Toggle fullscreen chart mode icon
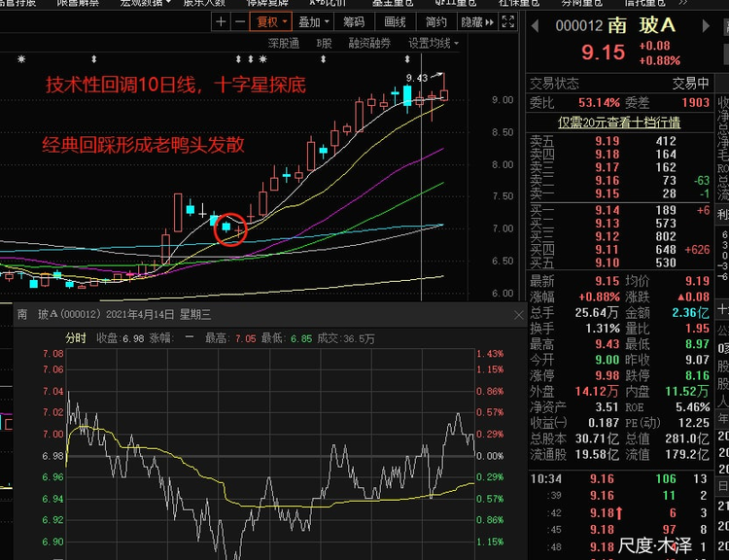Viewport: 729px width, 560px height. click(508, 21)
